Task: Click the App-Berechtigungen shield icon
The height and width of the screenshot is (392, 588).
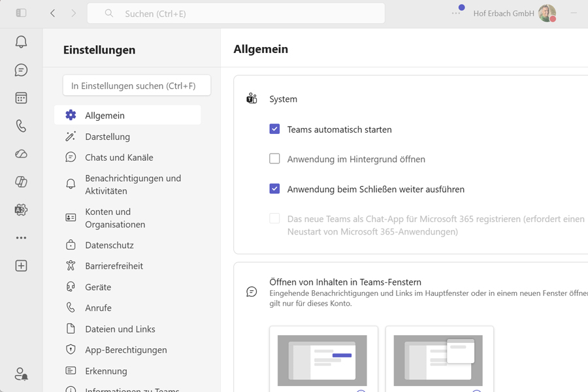Action: [71, 350]
